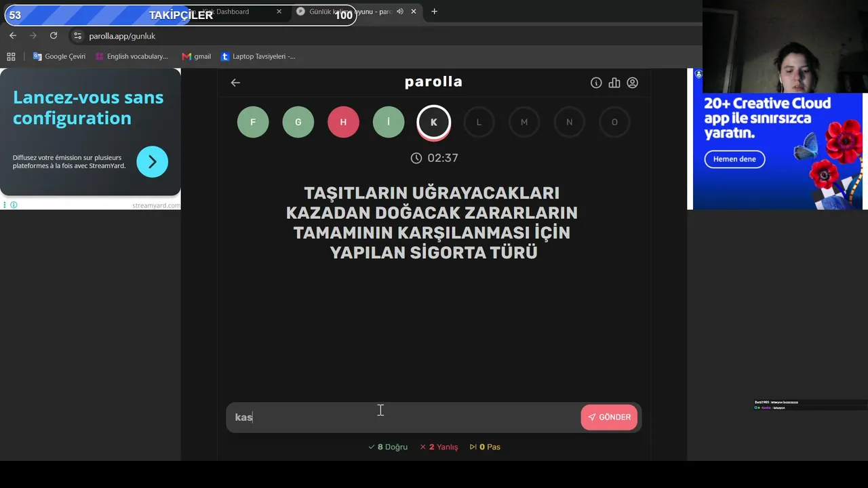Click the webcam video thumbnail
Screen dimensions: 868x488
coord(785,46)
